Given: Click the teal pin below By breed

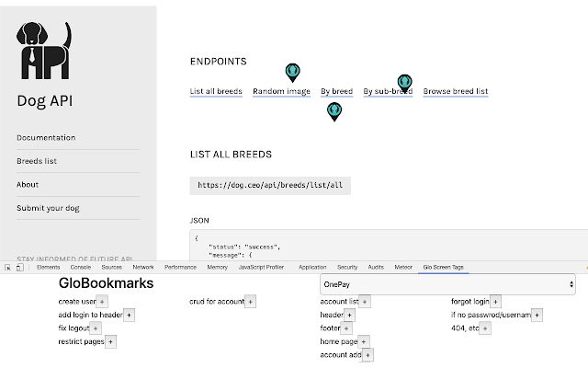Looking at the screenshot, I should 334,112.
